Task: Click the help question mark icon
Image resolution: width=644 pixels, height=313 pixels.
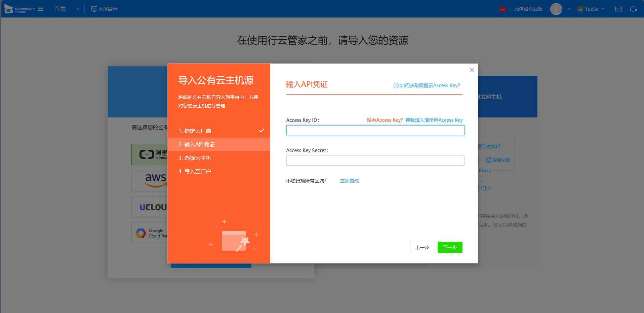Action: click(x=396, y=85)
